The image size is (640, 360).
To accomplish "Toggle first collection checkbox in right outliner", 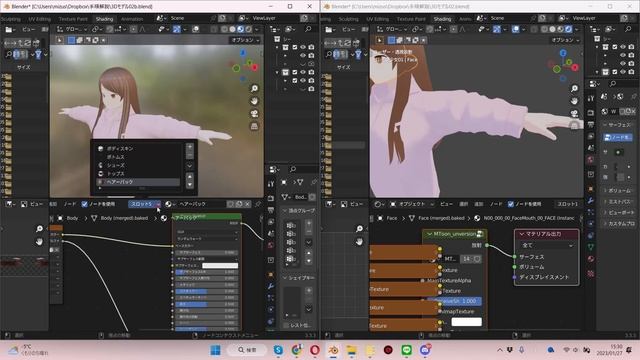I will tap(615, 47).
